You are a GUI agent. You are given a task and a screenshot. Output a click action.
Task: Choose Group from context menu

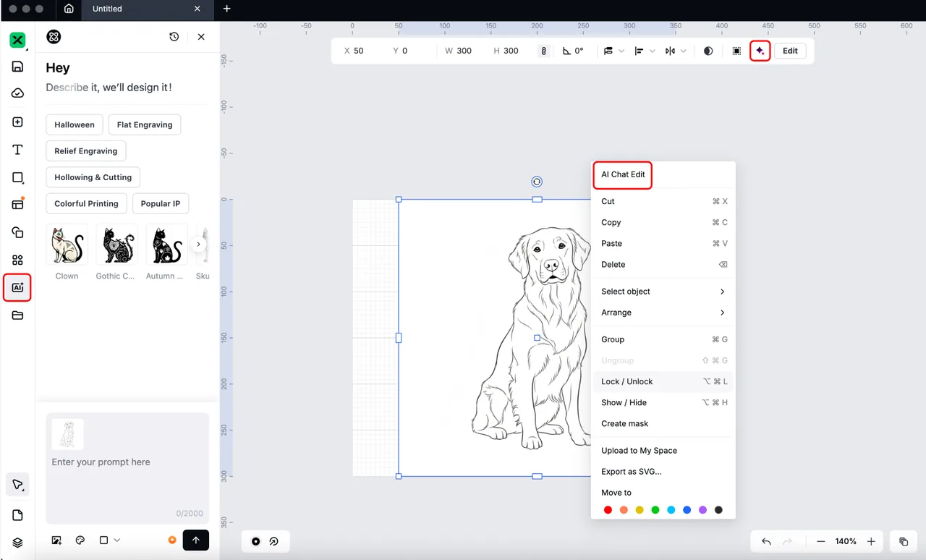click(663, 339)
